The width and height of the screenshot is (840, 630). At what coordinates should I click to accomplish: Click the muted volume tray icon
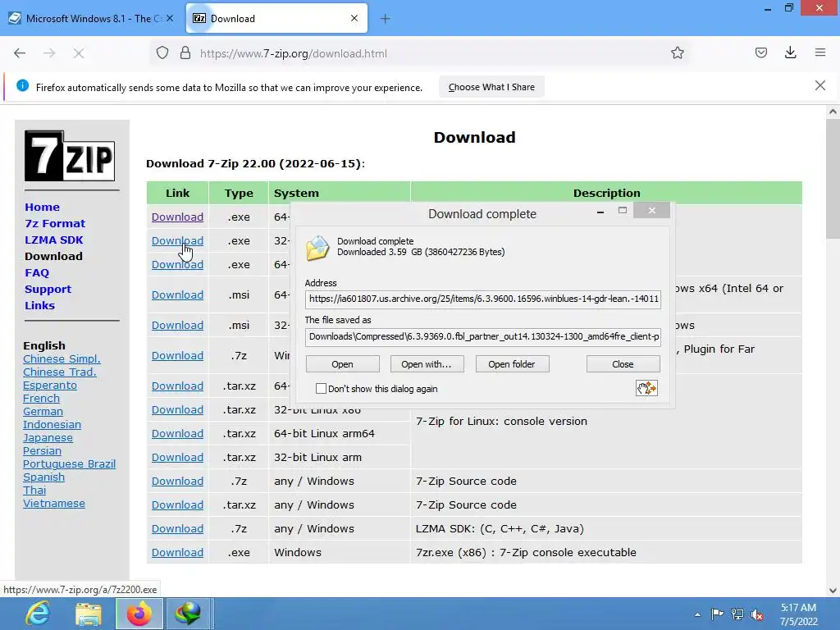[x=757, y=614]
